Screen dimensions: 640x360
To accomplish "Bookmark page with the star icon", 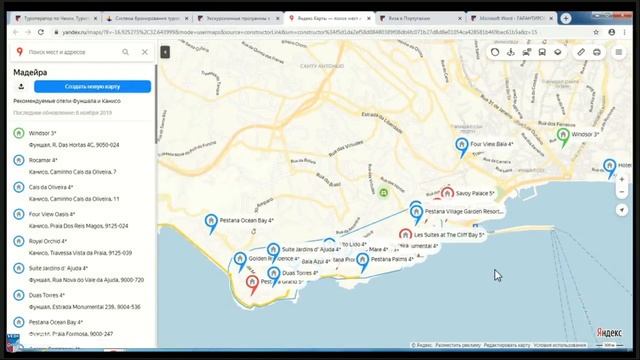I will coord(596,32).
